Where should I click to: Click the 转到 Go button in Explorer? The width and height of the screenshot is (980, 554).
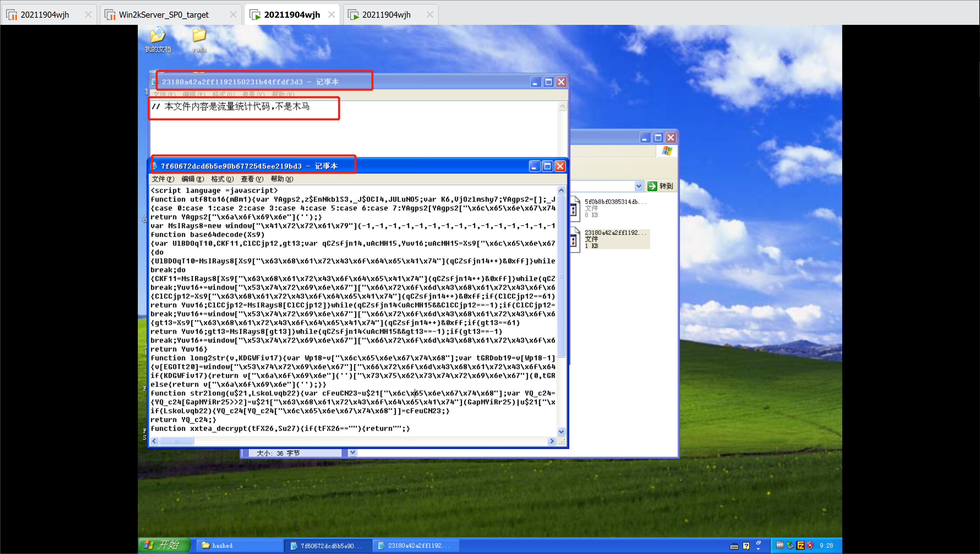click(660, 186)
